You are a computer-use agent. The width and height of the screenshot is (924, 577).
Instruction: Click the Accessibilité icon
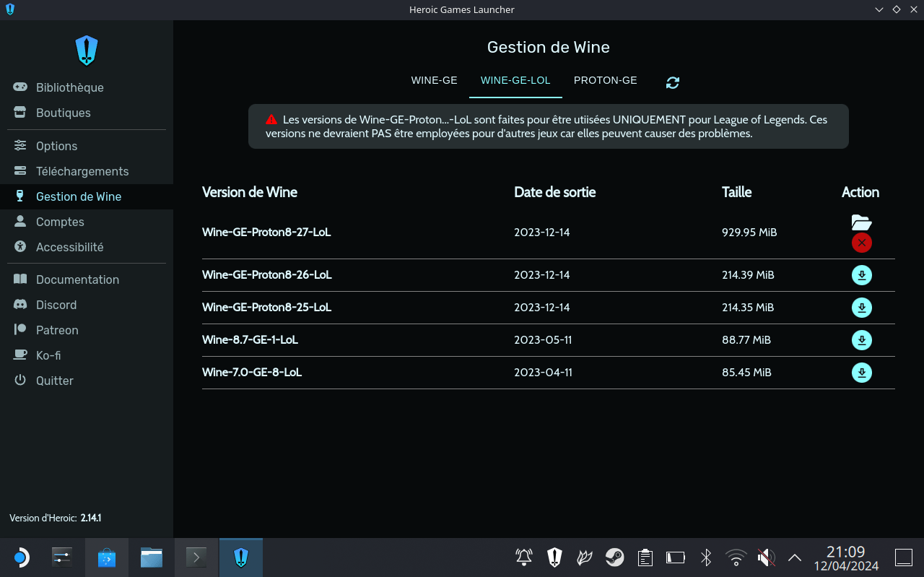pos(21,247)
